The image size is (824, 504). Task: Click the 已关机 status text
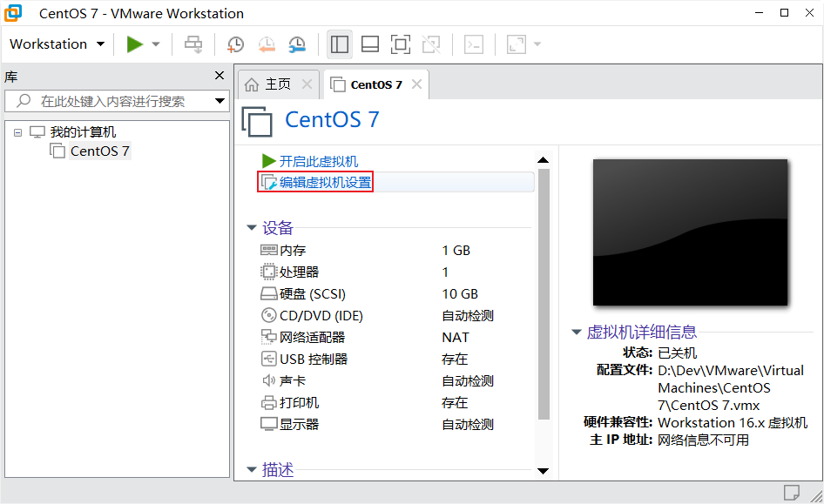coord(678,353)
